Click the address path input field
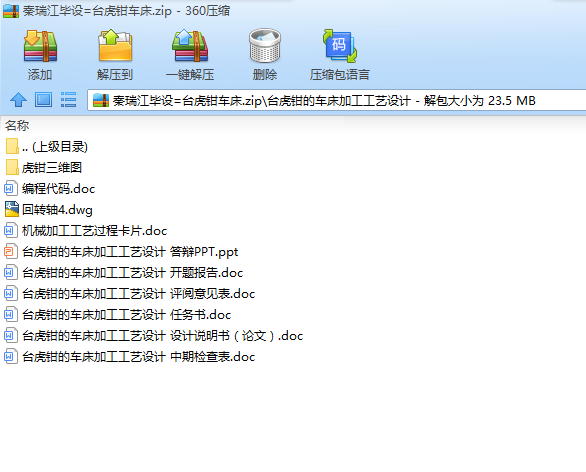 336,100
